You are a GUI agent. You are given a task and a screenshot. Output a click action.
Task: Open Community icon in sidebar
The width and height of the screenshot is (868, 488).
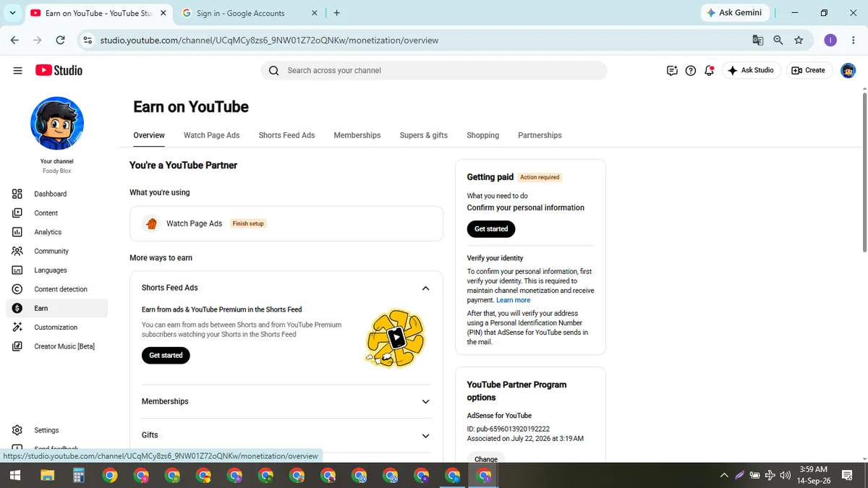click(17, 251)
